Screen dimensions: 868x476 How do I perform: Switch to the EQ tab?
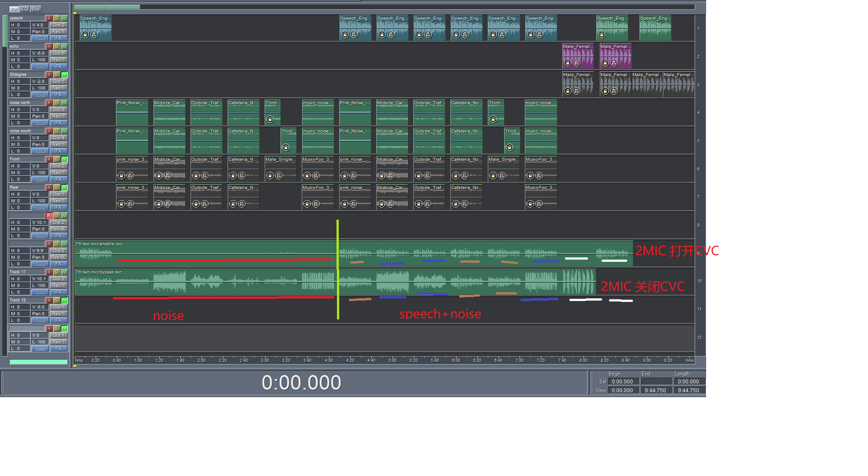(25, 9)
